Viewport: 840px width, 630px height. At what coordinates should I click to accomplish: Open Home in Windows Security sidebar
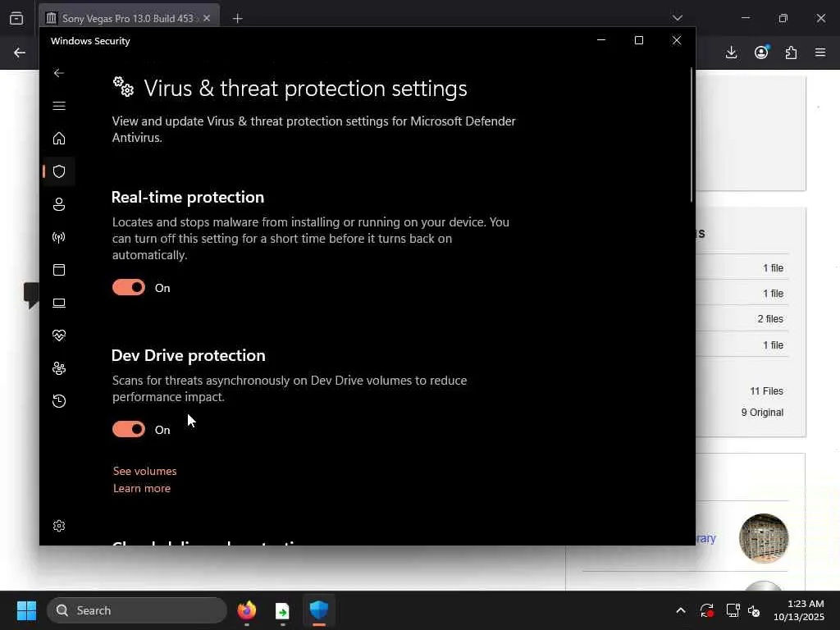[x=59, y=139]
